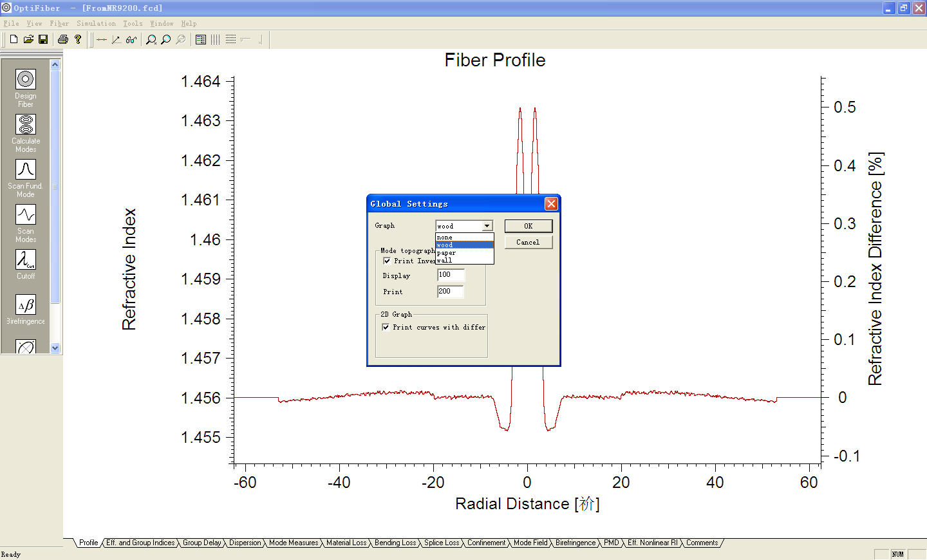This screenshot has width=927, height=560.
Task: Launch Scan Fund. Mode tool
Action: point(26,169)
